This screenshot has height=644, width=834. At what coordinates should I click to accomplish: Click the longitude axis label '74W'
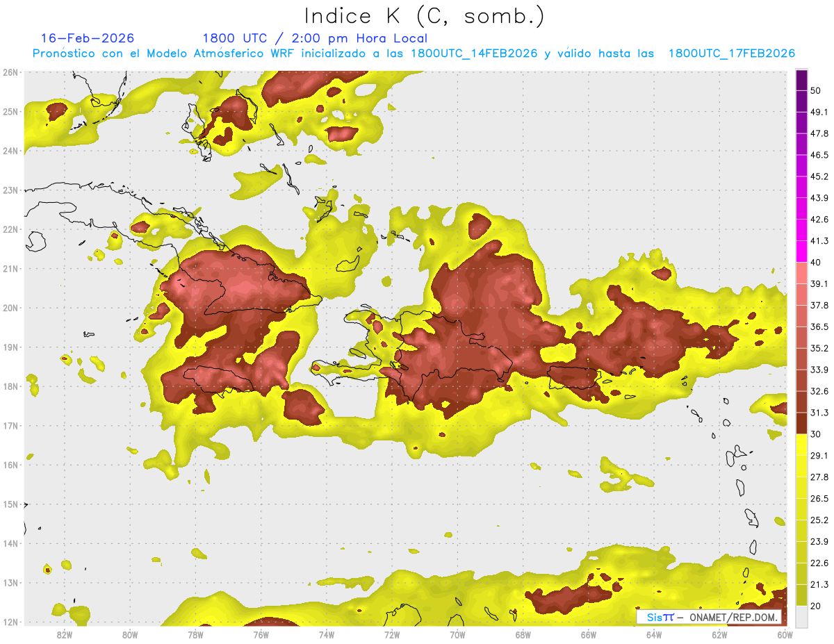[x=326, y=634]
